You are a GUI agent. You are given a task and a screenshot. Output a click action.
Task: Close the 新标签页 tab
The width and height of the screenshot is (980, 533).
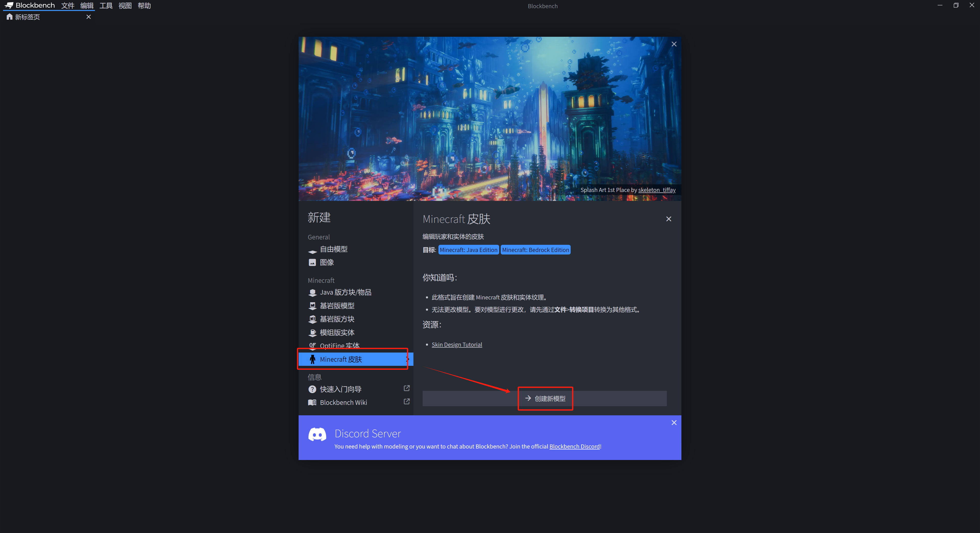(x=89, y=17)
